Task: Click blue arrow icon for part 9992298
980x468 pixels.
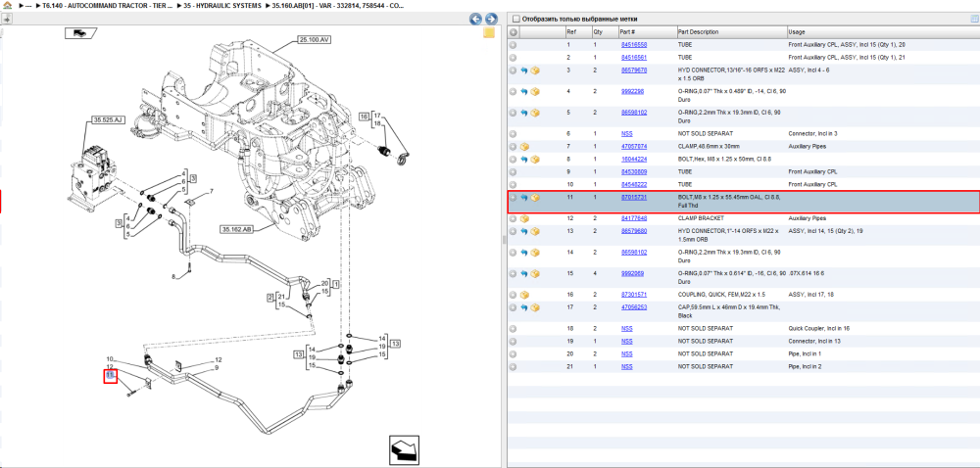Action: click(524, 92)
